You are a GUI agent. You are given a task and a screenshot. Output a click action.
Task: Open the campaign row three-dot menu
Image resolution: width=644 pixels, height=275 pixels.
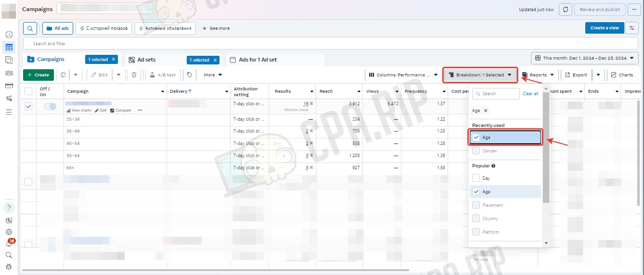pos(140,110)
